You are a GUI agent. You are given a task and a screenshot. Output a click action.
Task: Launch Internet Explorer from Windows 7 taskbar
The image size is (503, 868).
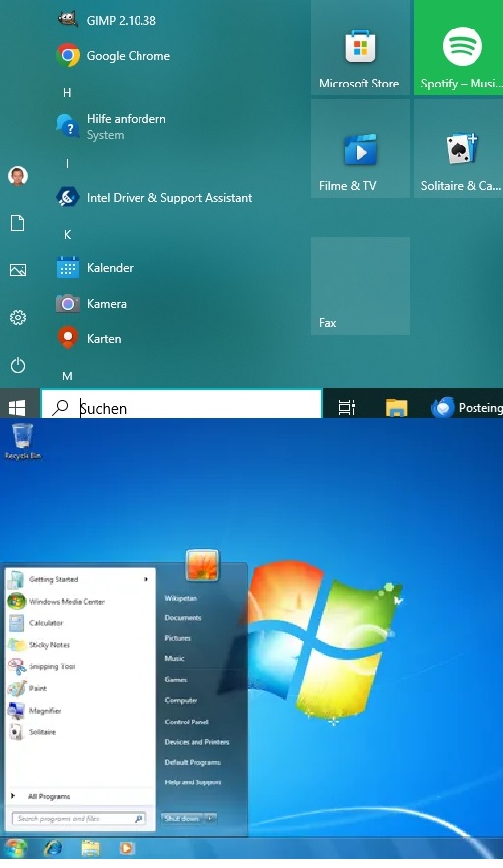[54, 848]
